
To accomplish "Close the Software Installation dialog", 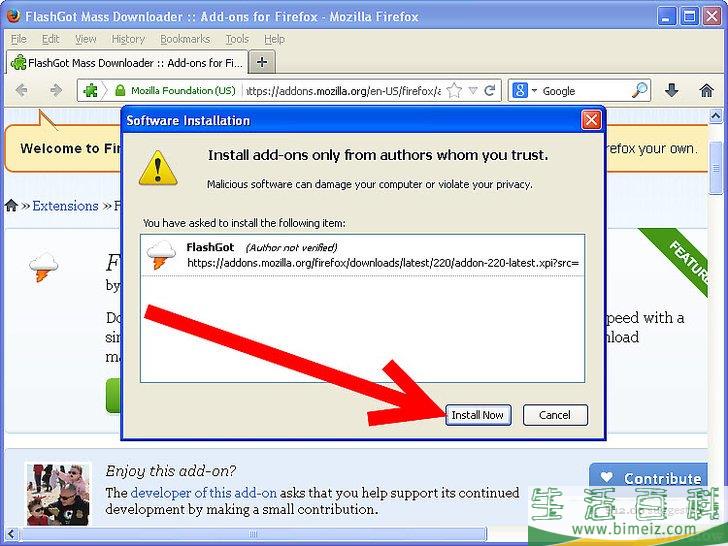I will [591, 120].
